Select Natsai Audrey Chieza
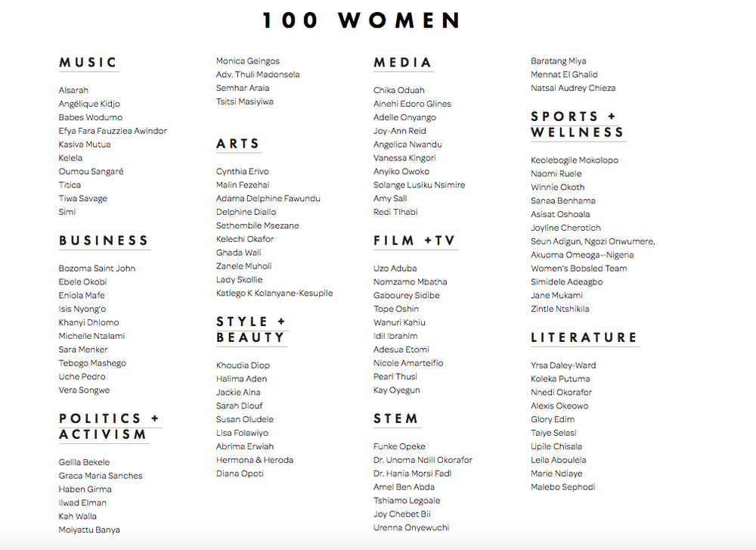The height and width of the screenshot is (550, 756). [573, 88]
